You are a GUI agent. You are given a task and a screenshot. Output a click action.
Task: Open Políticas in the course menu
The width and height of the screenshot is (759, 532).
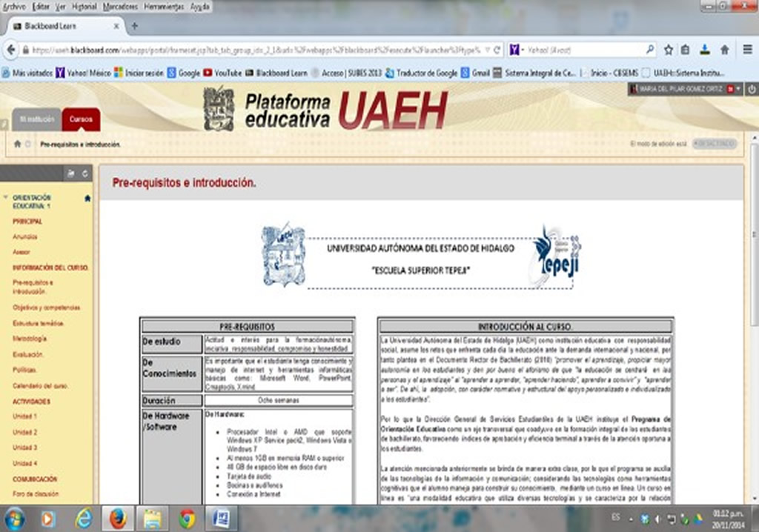tap(24, 370)
